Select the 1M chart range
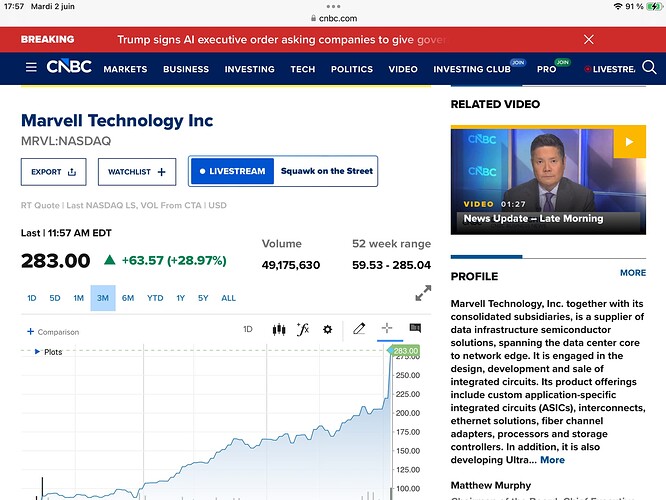The width and height of the screenshot is (666, 500). pos(79,298)
